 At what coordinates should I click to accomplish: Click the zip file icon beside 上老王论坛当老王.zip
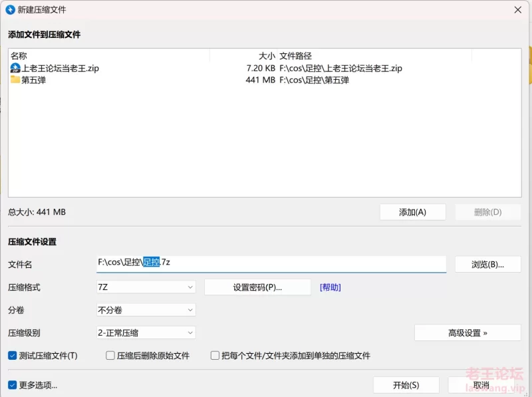coord(15,68)
